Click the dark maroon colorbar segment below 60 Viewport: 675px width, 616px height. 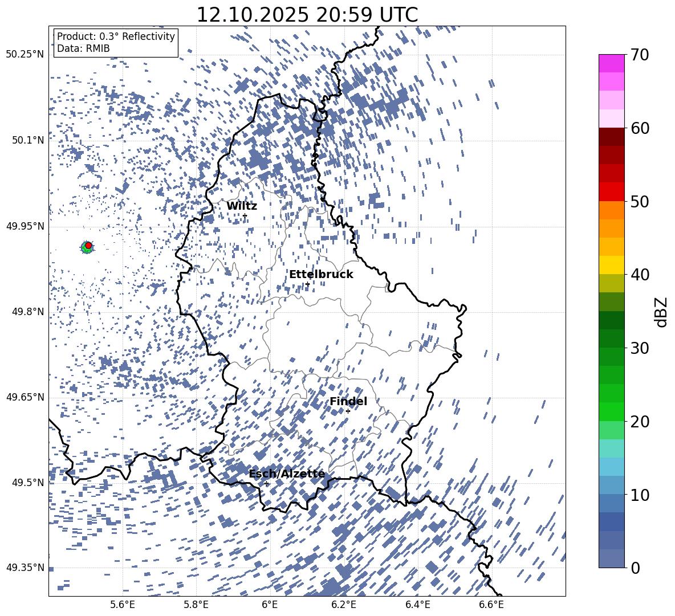tap(612, 137)
